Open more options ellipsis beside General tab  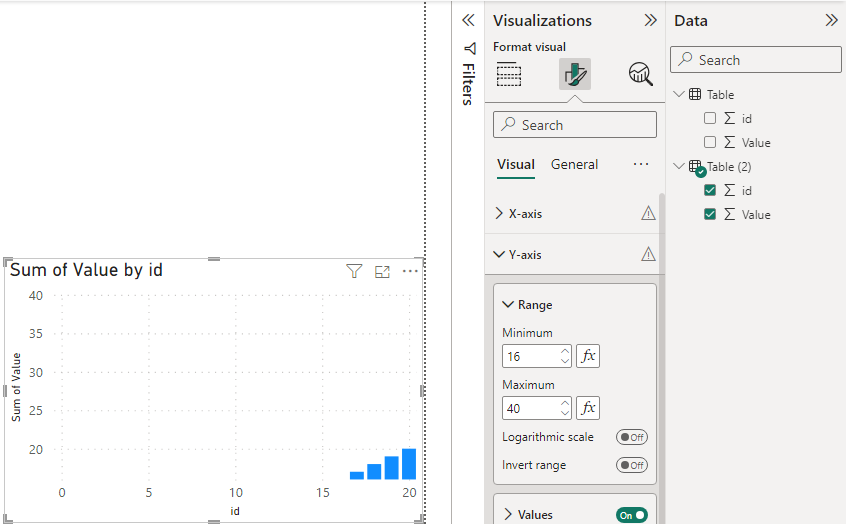click(x=640, y=164)
